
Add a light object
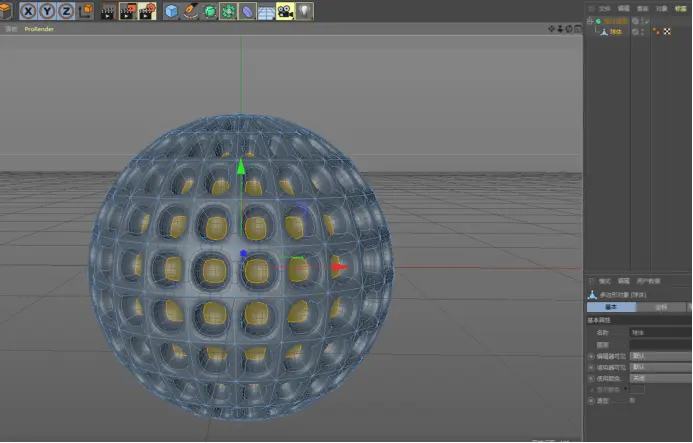(304, 11)
